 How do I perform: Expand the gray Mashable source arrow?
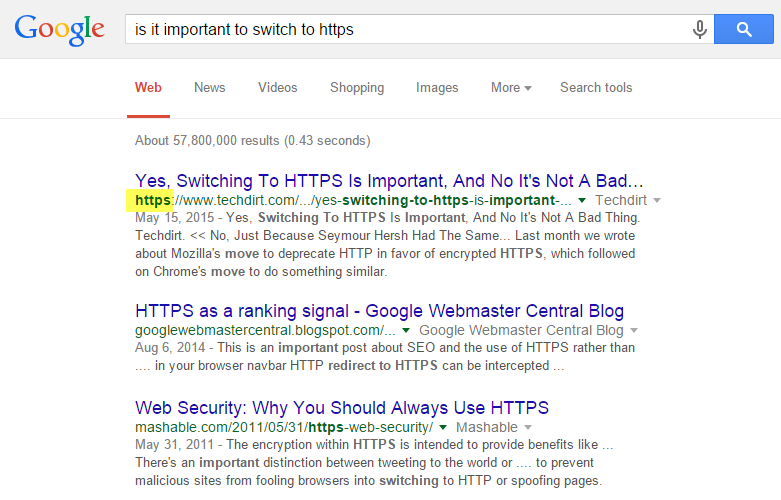point(525,428)
